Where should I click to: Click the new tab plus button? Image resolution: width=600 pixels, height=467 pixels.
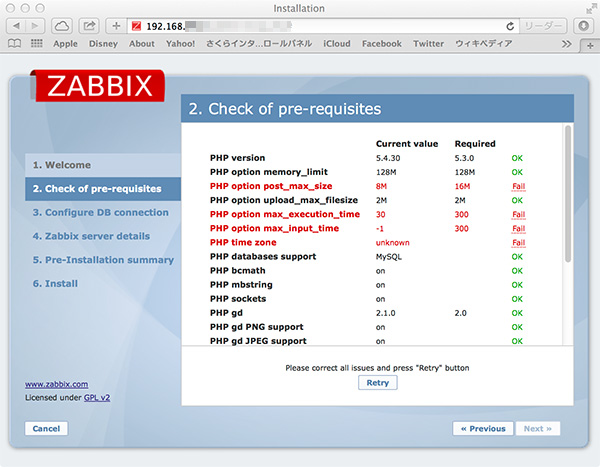(x=588, y=44)
